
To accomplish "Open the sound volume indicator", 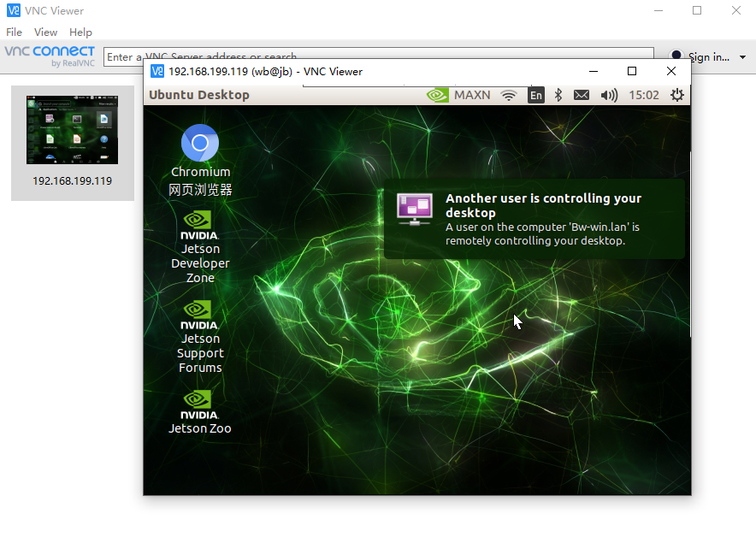I will [x=609, y=95].
